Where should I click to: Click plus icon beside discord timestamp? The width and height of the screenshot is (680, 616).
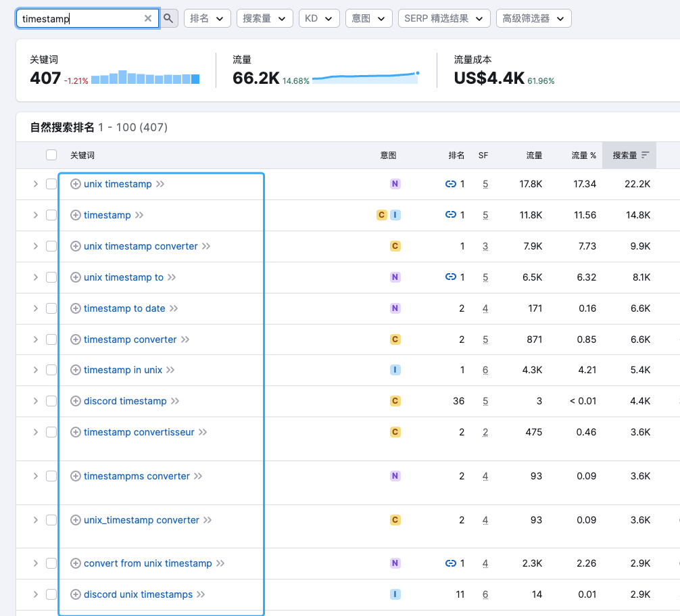[x=76, y=401]
